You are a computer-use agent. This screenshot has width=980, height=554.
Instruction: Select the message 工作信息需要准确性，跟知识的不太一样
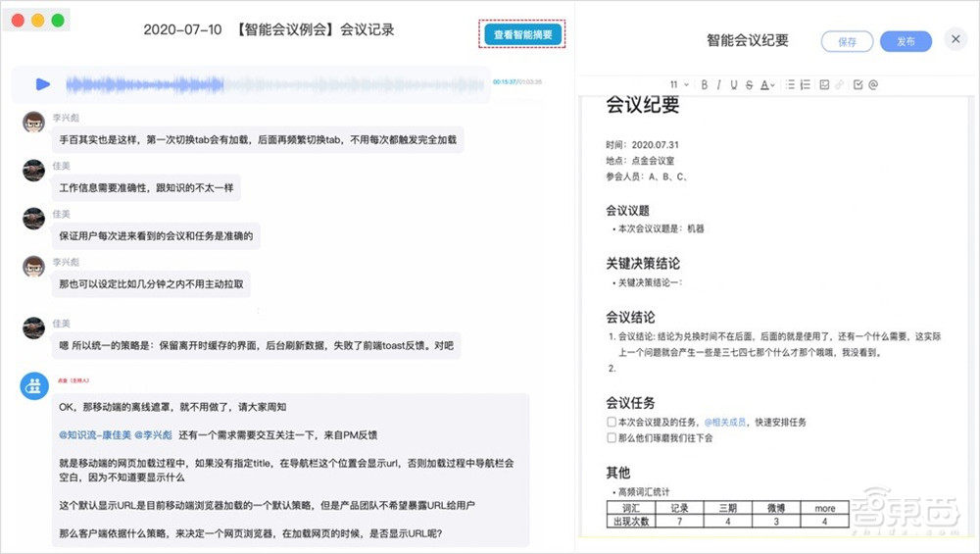(146, 187)
